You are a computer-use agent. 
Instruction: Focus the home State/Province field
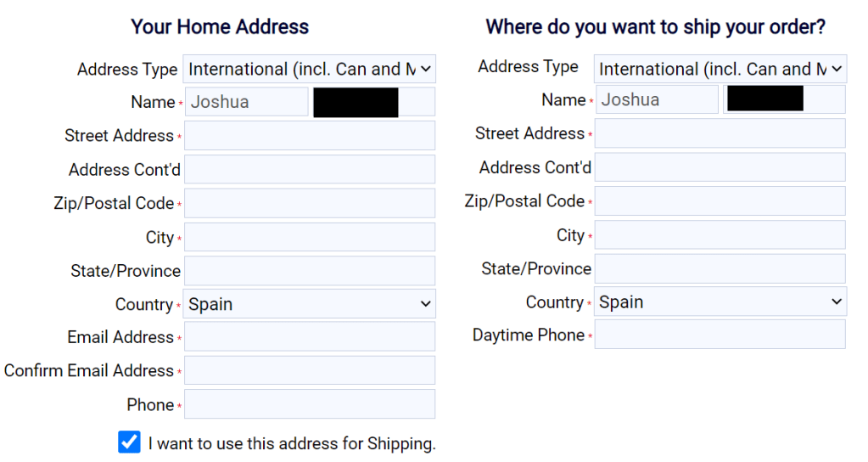click(309, 271)
